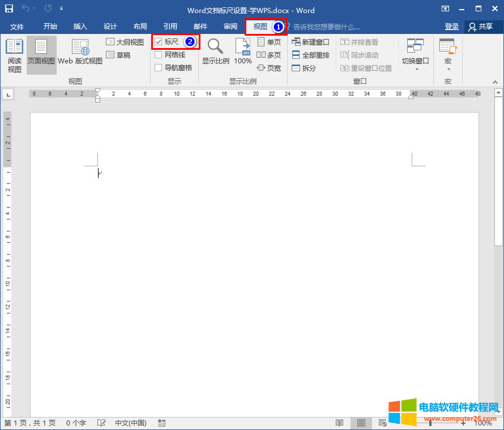Viewport: 504px width, 430px height.
Task: Open Quick Access Toolbar customize dropdown
Action: [x=61, y=10]
